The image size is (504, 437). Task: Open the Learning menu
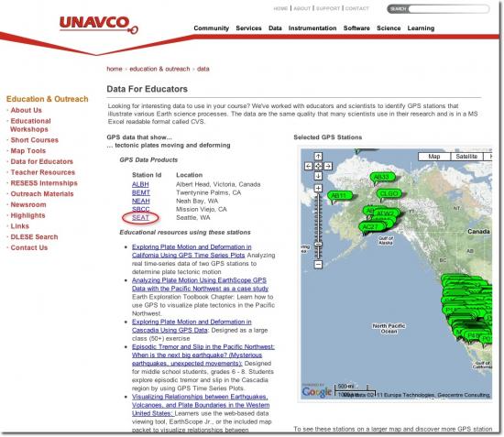[421, 28]
